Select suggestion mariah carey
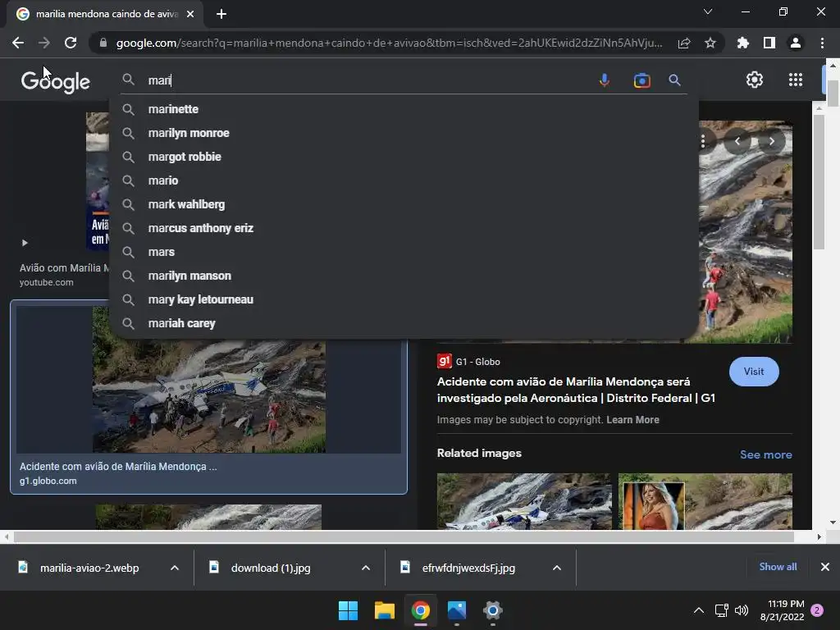The width and height of the screenshot is (840, 630). pos(404,323)
